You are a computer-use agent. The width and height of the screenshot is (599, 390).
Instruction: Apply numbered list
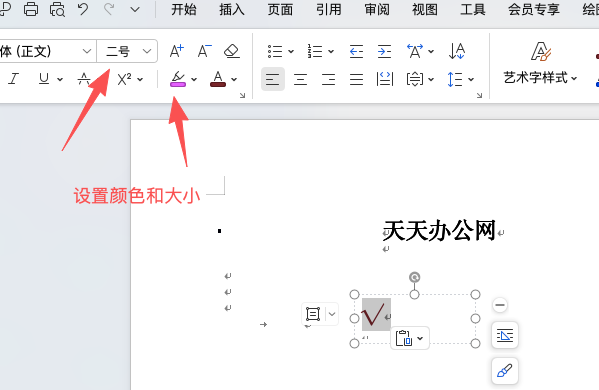pos(315,51)
